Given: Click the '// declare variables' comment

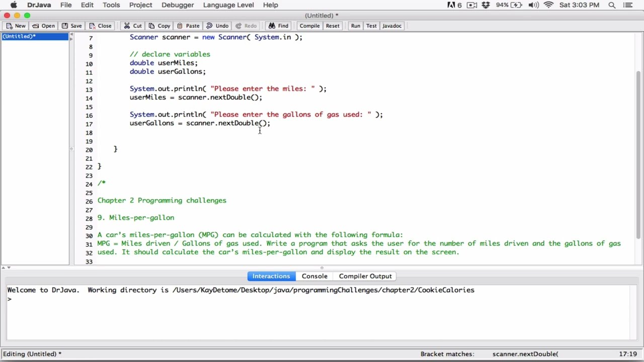Looking at the screenshot, I should click(170, 54).
